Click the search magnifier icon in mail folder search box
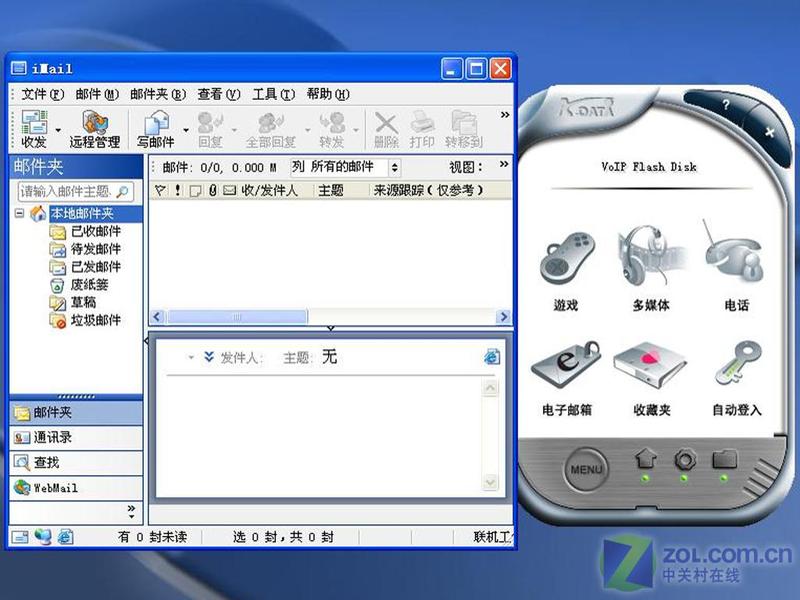This screenshot has height=600, width=800. pos(122,191)
